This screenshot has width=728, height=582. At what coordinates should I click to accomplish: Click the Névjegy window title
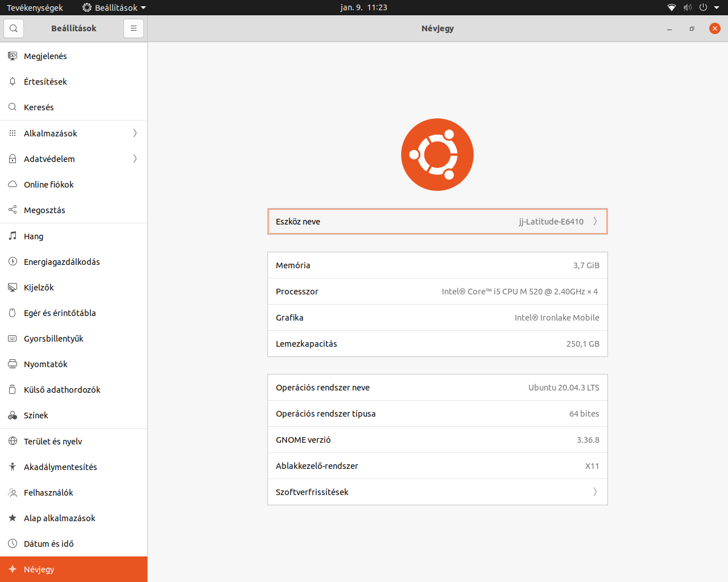coord(437,28)
